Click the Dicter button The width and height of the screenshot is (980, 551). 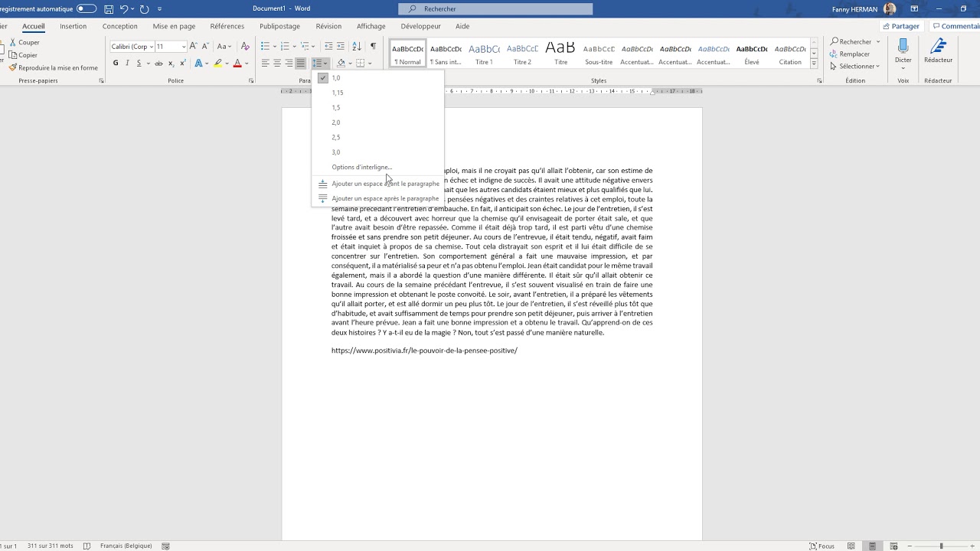coord(903,52)
